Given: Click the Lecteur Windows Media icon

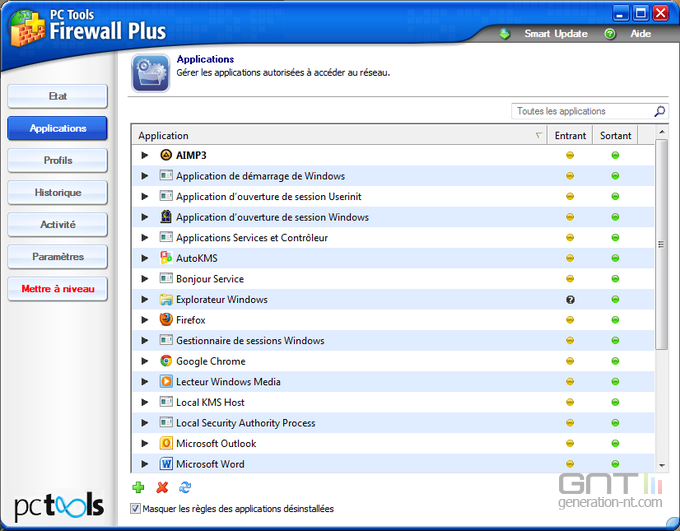Looking at the screenshot, I should [166, 381].
